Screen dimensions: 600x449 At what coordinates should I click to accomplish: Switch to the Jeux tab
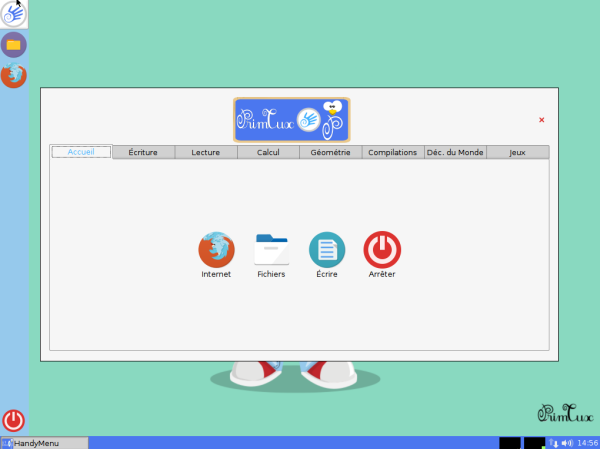(517, 152)
